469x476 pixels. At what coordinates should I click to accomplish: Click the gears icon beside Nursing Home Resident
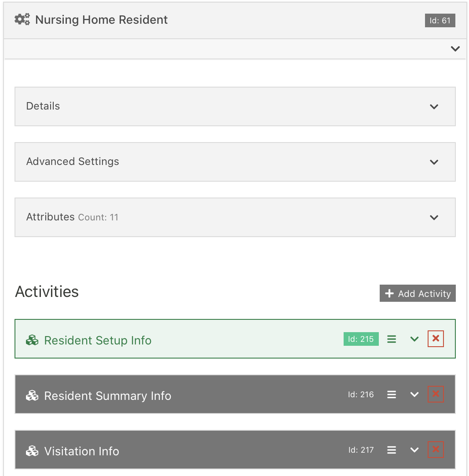[x=22, y=19]
